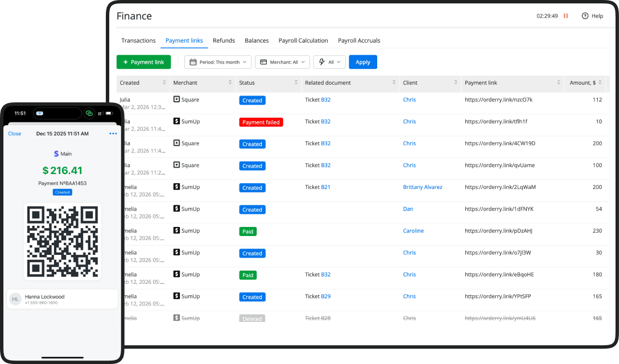The height and width of the screenshot is (364, 619).
Task: Tap the QR code on phone
Action: (63, 241)
